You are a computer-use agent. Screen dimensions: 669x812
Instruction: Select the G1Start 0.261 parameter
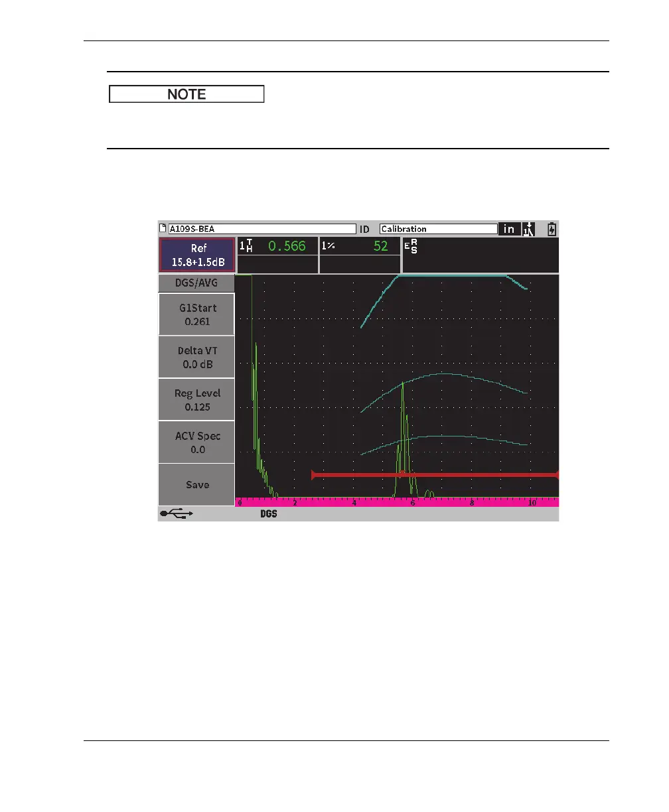click(196, 314)
